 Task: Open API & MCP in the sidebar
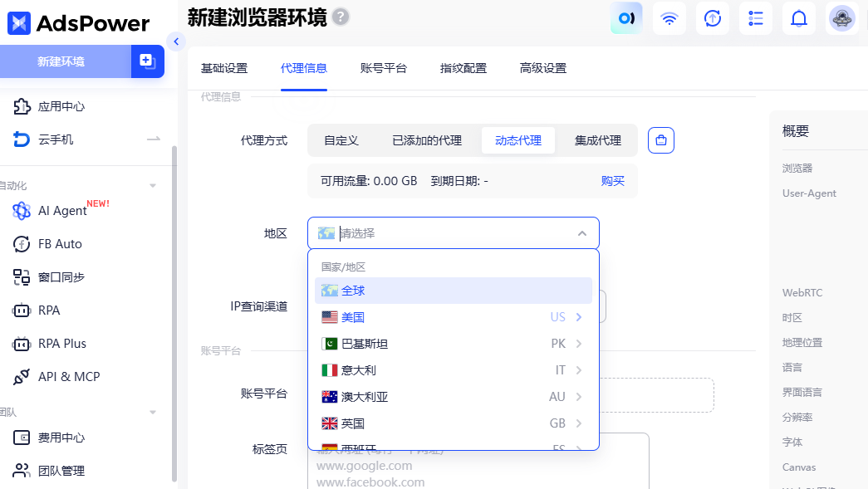click(x=69, y=377)
